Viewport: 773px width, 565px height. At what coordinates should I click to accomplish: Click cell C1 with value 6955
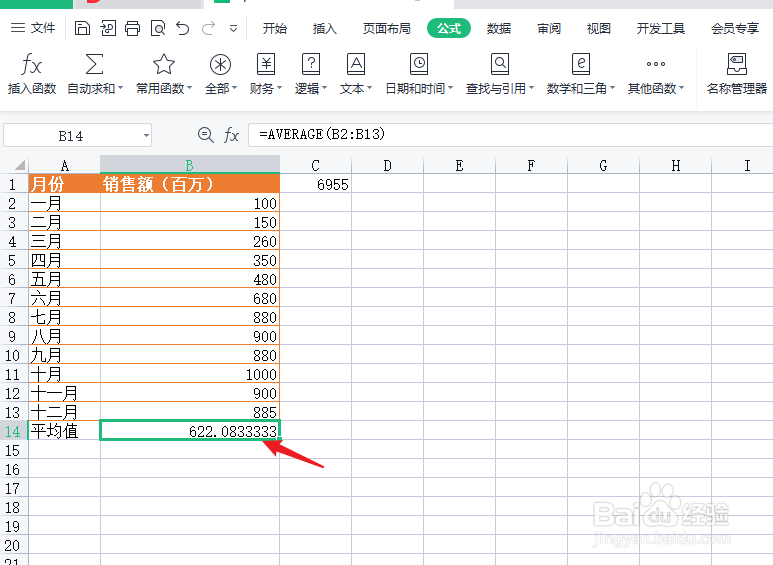click(x=316, y=184)
